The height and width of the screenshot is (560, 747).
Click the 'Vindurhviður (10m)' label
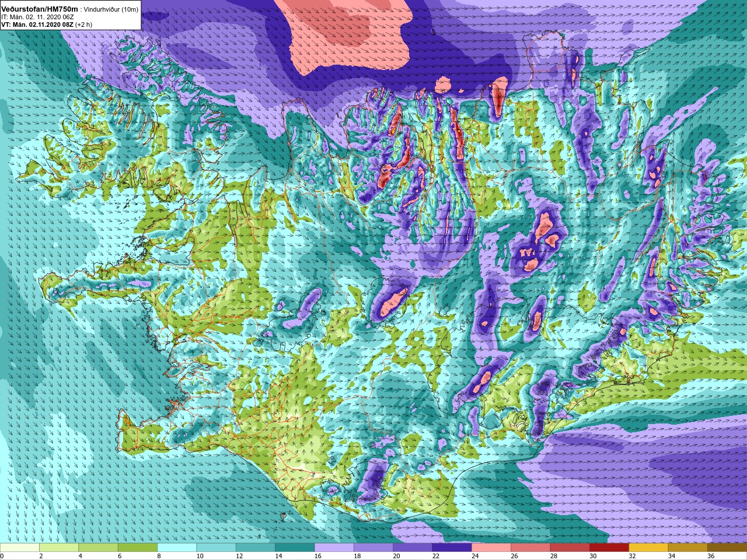point(111,9)
